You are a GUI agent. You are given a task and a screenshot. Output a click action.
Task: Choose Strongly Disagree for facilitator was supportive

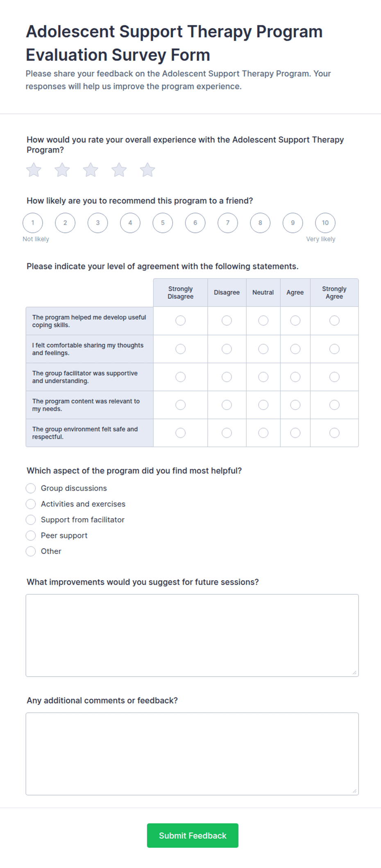[x=181, y=377]
